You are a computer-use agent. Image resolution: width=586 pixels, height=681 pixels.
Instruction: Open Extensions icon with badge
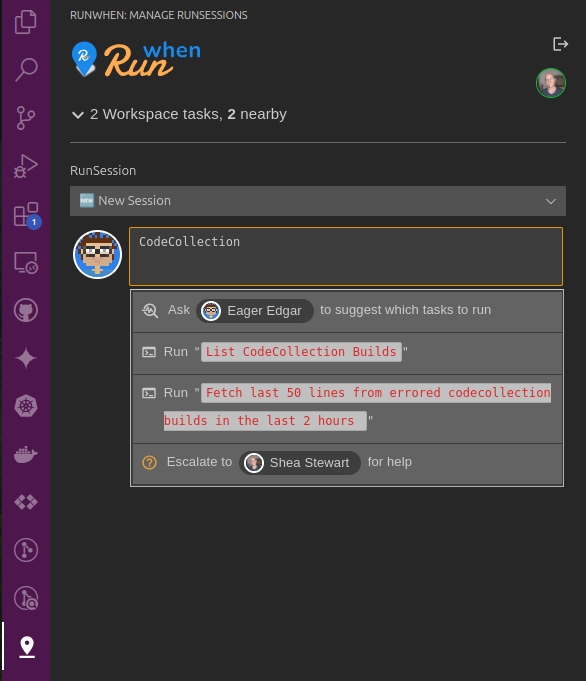pyautogui.click(x=26, y=215)
